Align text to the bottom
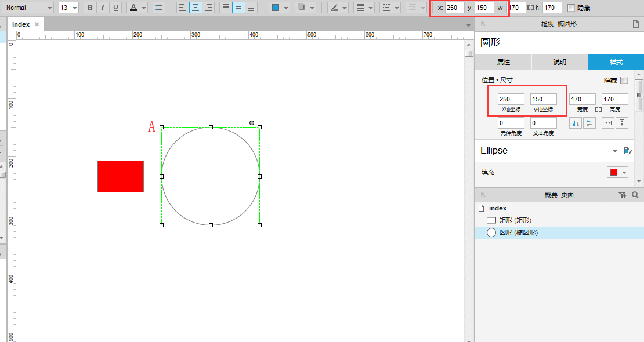Viewport: 644px width, 342px height. (251, 8)
